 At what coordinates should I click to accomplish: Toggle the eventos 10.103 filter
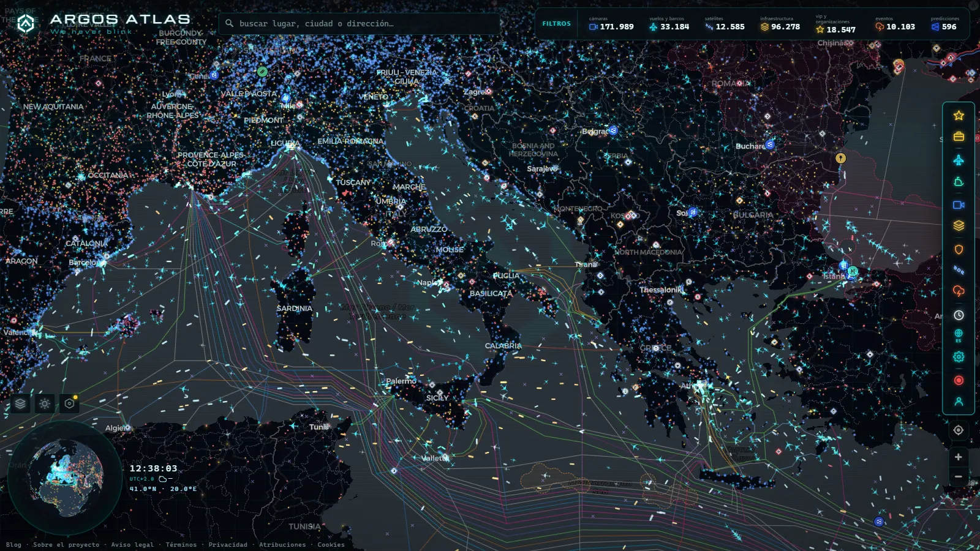pyautogui.click(x=895, y=24)
